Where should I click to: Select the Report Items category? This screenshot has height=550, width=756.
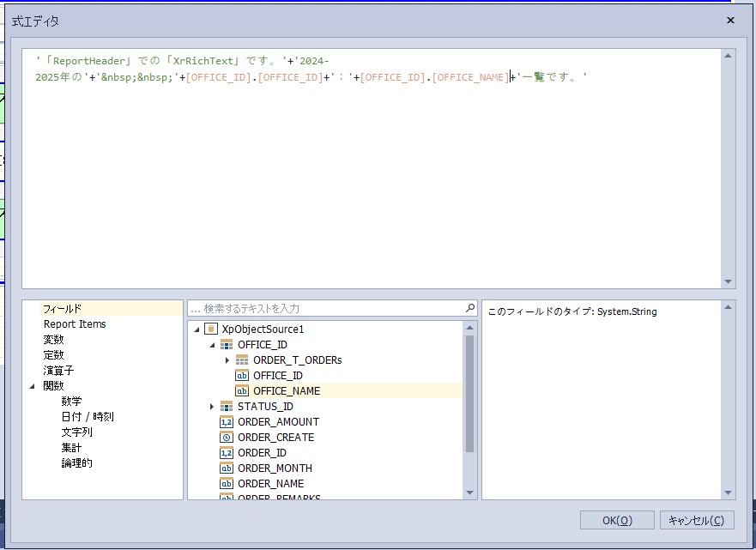pyautogui.click(x=75, y=324)
